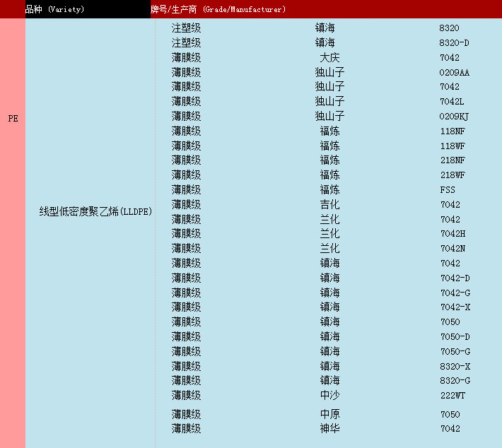Click 镇海 in the 8320-D row

pyautogui.click(x=325, y=43)
